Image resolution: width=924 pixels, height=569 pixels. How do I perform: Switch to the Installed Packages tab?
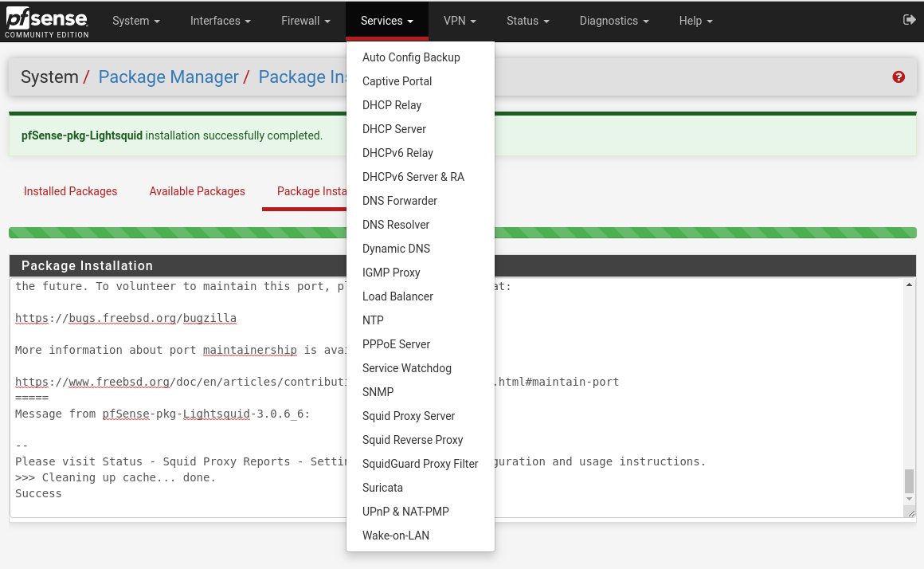70,191
